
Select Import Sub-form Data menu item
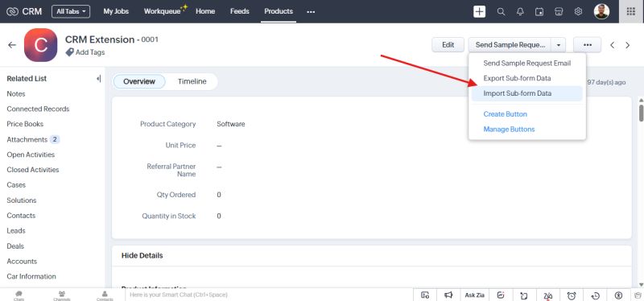click(527, 93)
